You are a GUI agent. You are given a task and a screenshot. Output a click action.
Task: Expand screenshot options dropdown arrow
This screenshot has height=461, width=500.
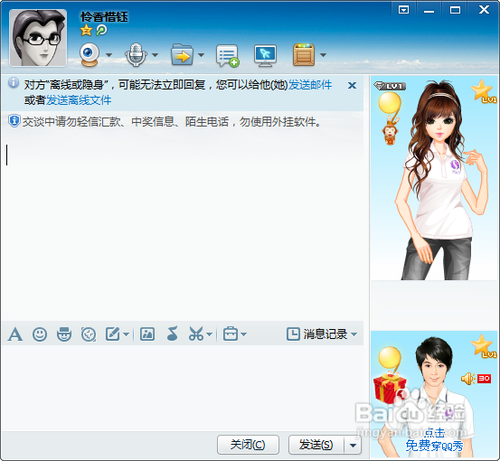(209, 334)
